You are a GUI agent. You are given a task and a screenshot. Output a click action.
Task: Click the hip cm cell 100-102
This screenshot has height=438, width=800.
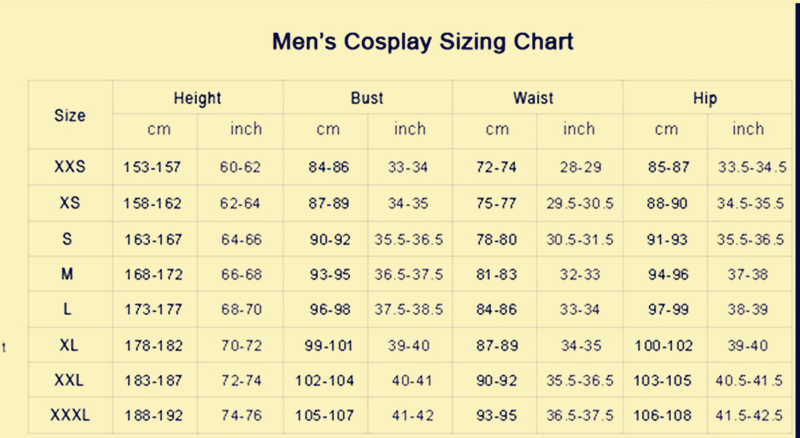[x=664, y=346]
